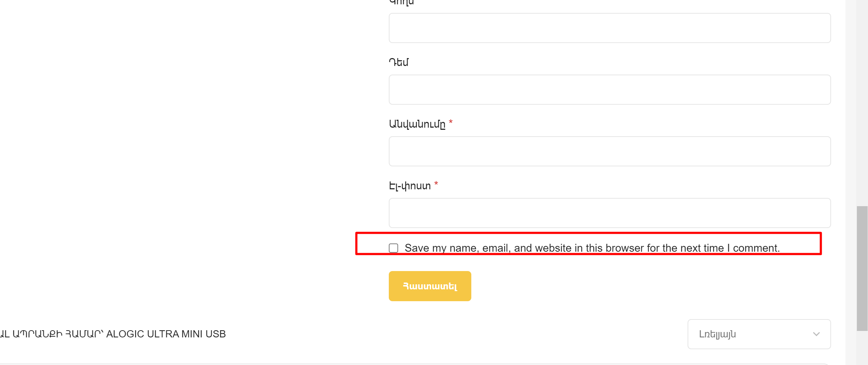Click the red asterisk beside Անվանումը

(x=451, y=122)
